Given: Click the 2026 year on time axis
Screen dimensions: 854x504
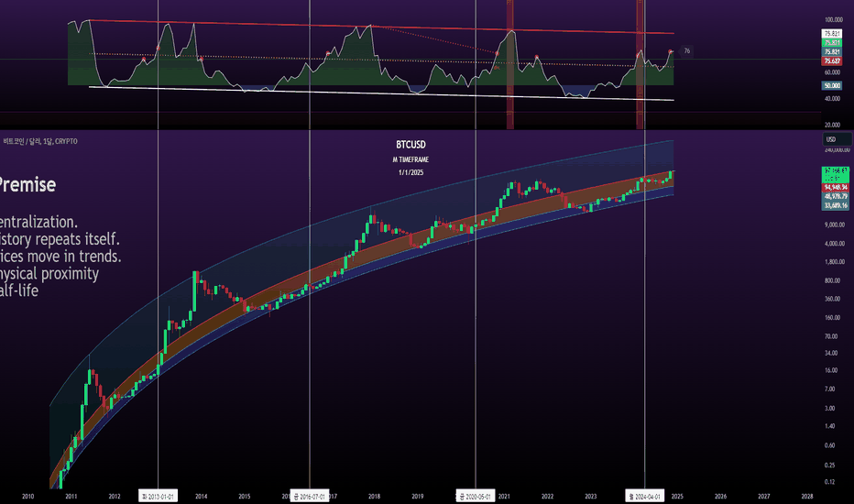Looking at the screenshot, I should [x=720, y=497].
